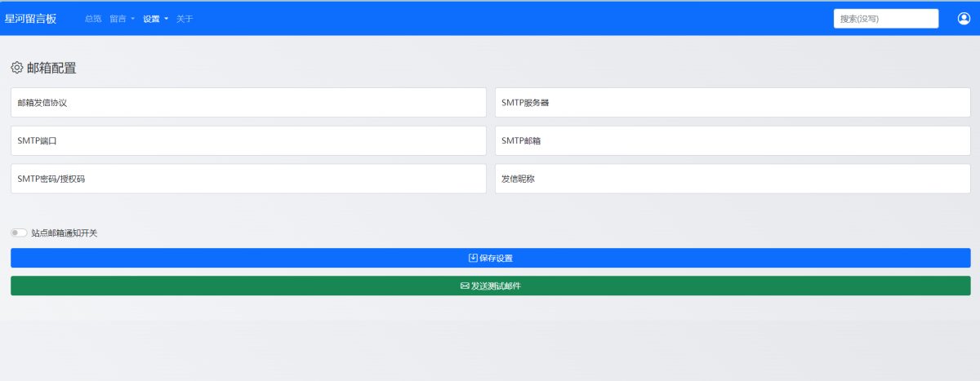This screenshot has height=381, width=980.
Task: Toggle the 站点邮箱通知开关 switch
Action: click(x=19, y=233)
